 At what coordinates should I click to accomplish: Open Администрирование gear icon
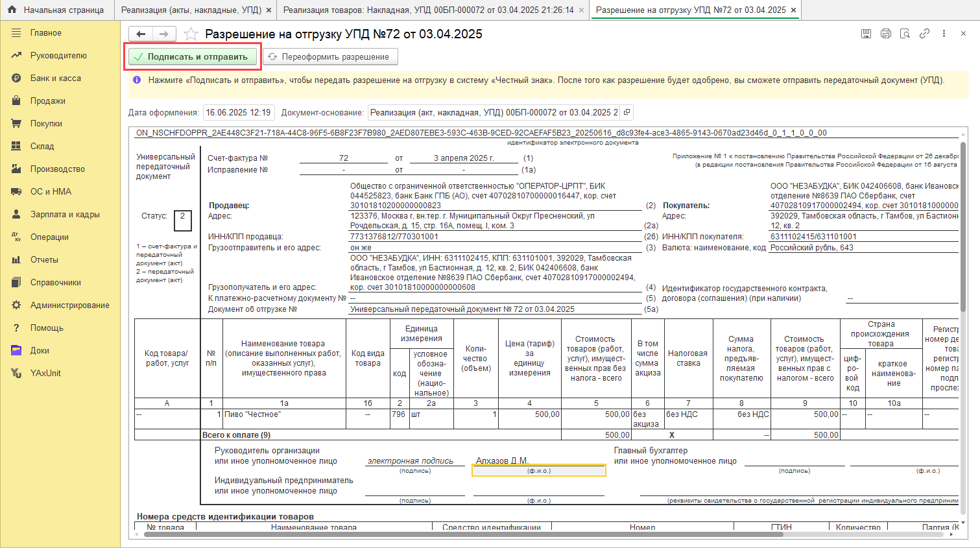[x=16, y=305]
